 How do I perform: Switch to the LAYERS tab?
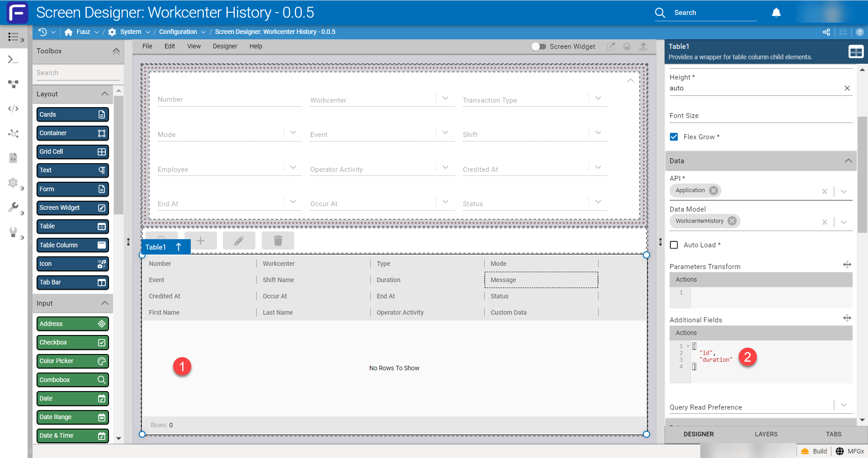tap(766, 434)
